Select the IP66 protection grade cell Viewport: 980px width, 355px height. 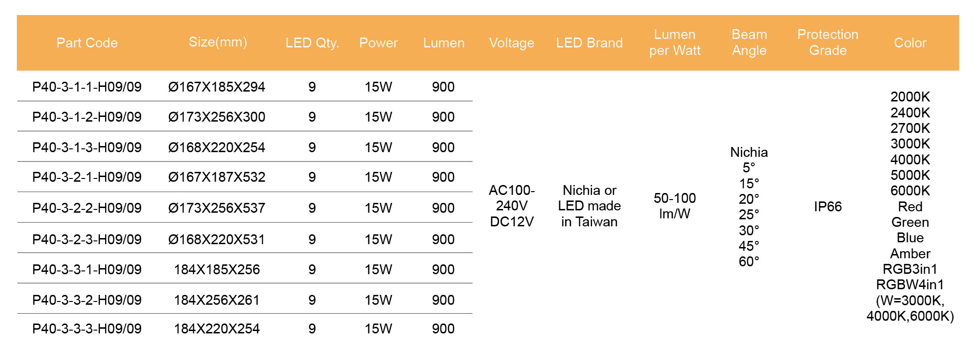(828, 207)
